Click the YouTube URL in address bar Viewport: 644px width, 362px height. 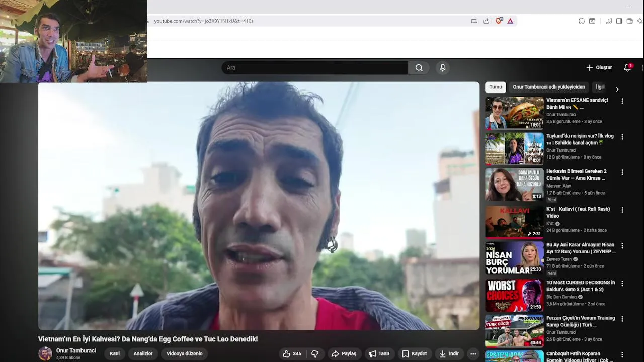[x=204, y=21]
